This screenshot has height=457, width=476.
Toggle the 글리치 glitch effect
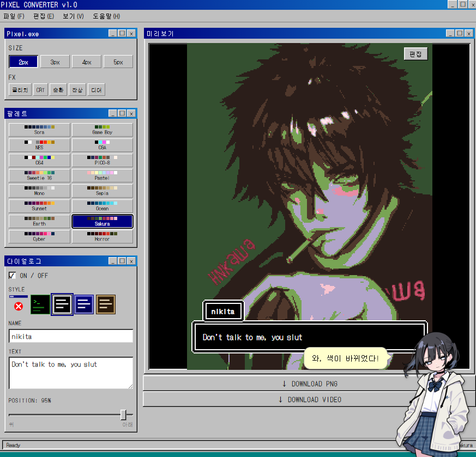click(20, 90)
